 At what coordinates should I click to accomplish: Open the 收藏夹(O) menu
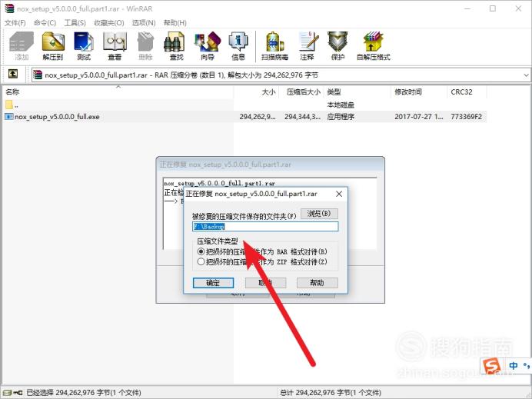[x=109, y=23]
